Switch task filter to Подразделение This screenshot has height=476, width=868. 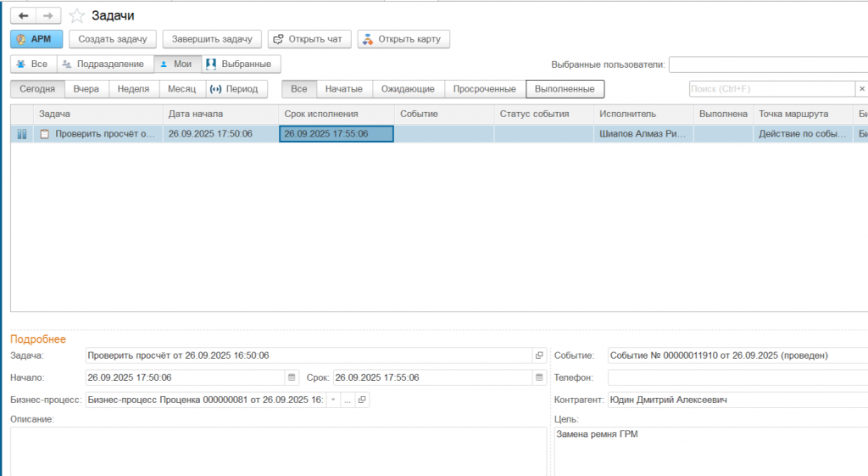104,64
